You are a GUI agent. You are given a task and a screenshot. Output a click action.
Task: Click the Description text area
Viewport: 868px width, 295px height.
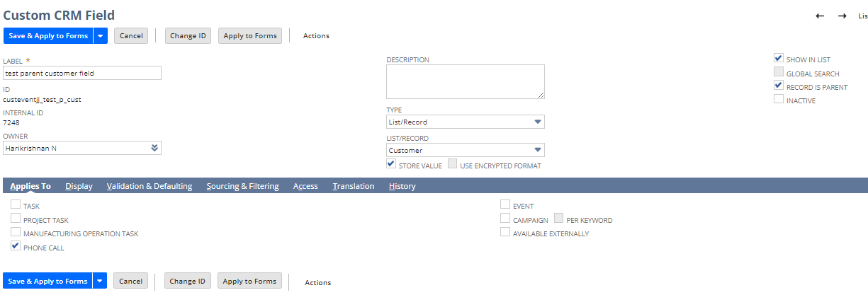tap(465, 81)
